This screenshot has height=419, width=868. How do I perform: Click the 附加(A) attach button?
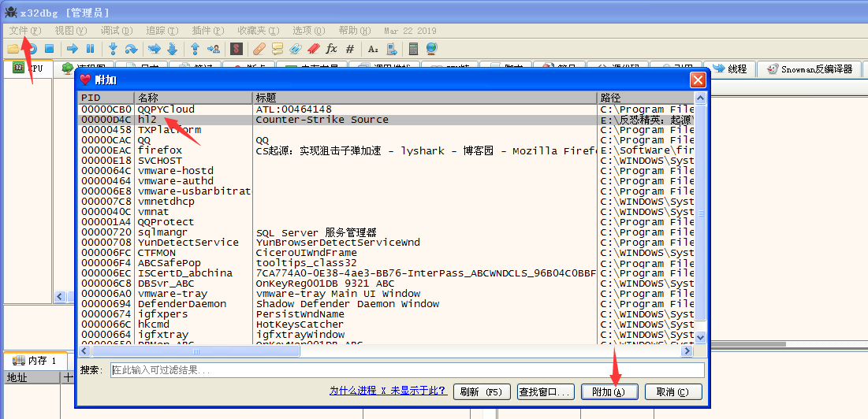609,392
